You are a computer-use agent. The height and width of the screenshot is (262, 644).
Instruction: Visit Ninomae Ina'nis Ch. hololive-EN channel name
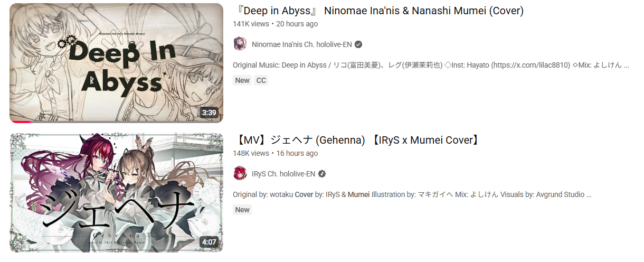pos(302,44)
